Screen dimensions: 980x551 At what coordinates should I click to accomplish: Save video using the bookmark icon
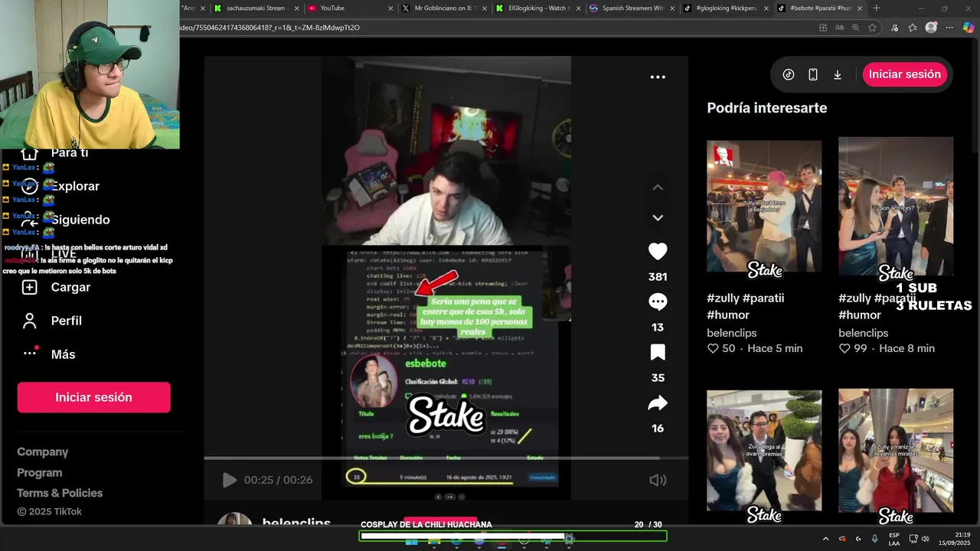(658, 352)
